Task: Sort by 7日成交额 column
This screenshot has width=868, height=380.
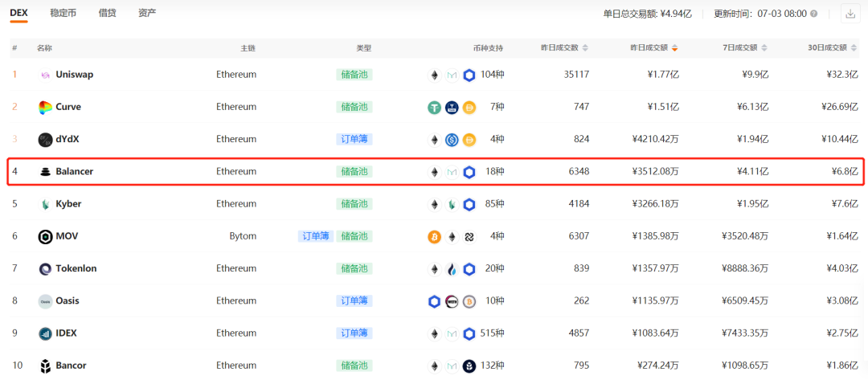Action: 764,48
